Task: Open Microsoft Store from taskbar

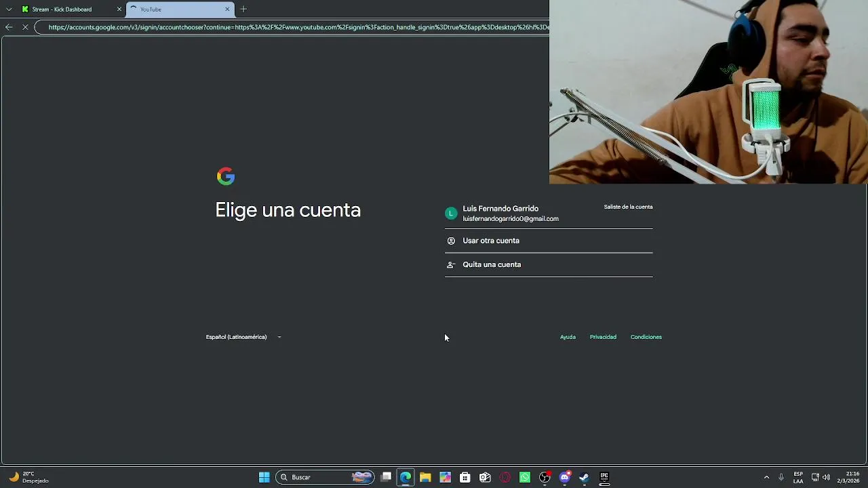Action: (x=465, y=477)
